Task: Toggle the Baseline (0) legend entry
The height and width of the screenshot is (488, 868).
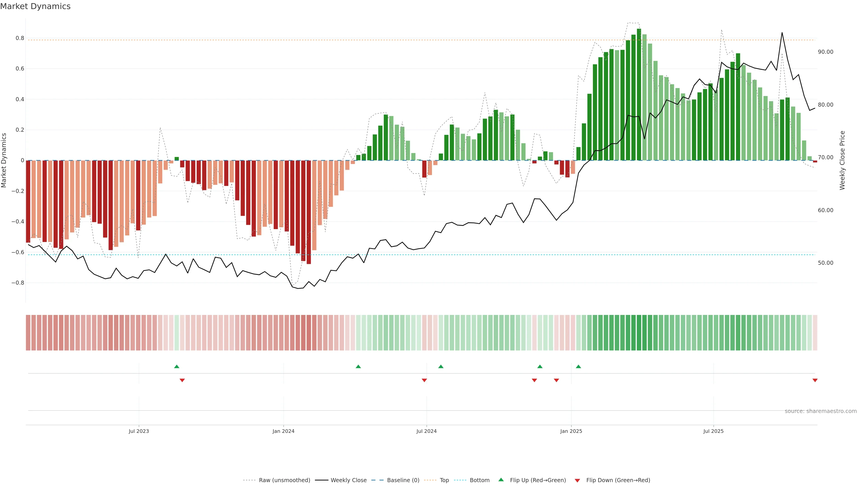Action: click(x=403, y=480)
